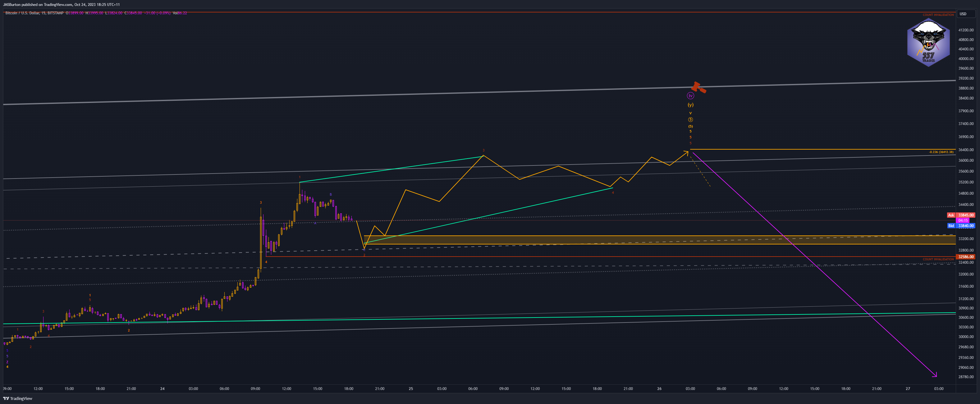This screenshot has width=980, height=404.
Task: Click the 40000.00 price axis label
Action: 966,59
